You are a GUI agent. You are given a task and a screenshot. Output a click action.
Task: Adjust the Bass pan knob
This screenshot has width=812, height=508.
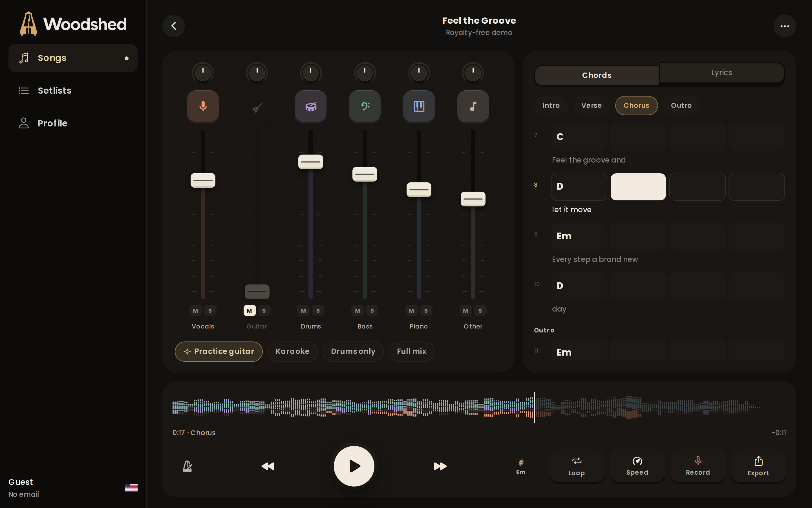(x=365, y=73)
